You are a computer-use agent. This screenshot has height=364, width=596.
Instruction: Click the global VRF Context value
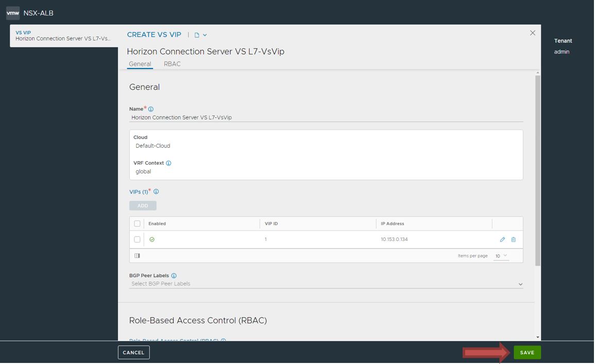143,172
